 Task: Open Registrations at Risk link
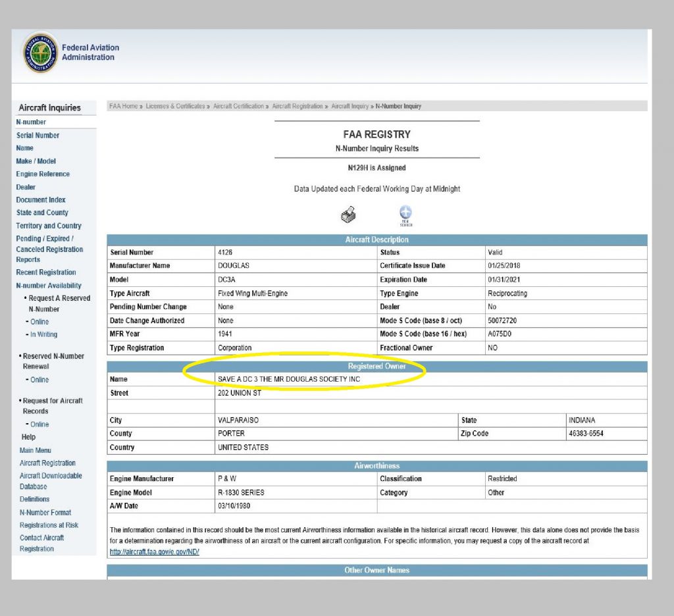49,525
